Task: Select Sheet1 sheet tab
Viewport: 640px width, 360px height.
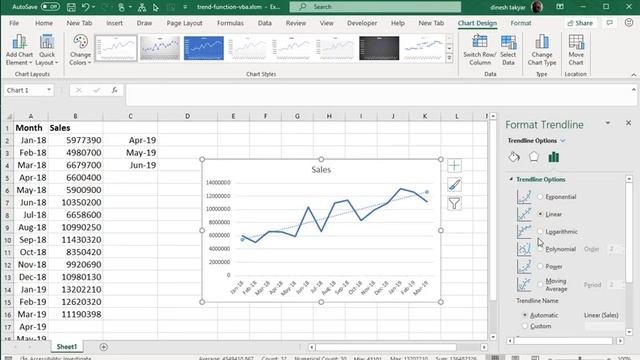Action: pos(67,347)
